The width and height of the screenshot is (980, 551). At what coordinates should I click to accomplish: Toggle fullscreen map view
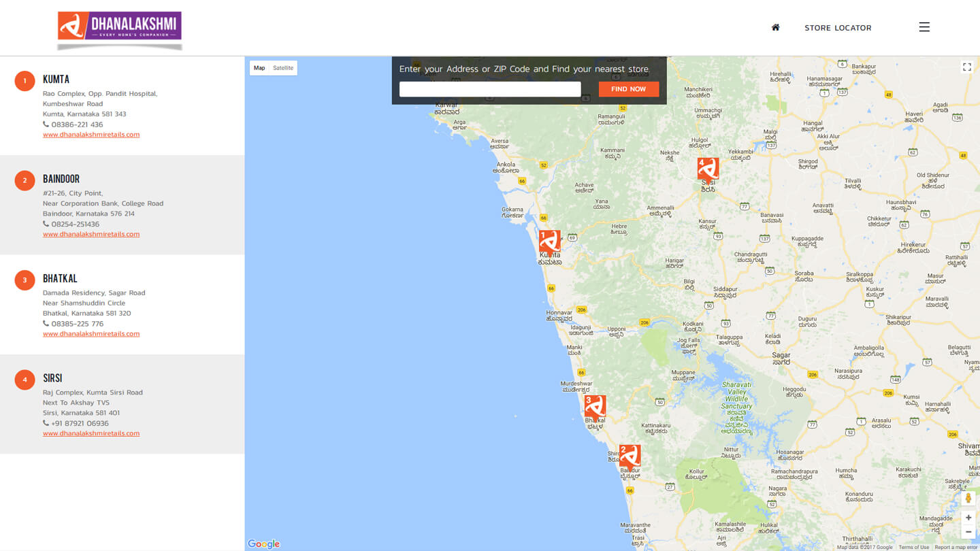(x=966, y=67)
